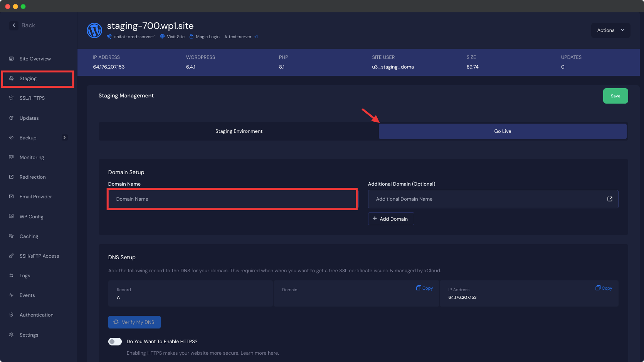Click the WordPress logo beside the site name
This screenshot has width=644, height=362.
[94, 30]
